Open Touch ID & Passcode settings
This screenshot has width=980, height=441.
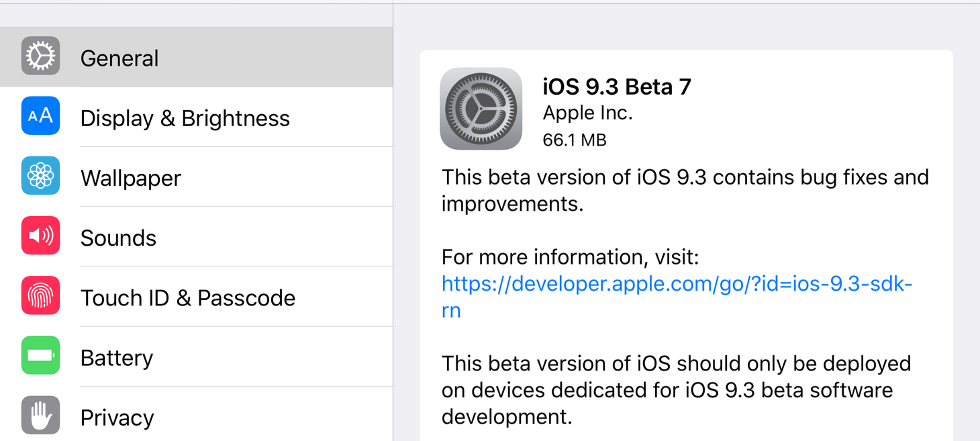(196, 297)
